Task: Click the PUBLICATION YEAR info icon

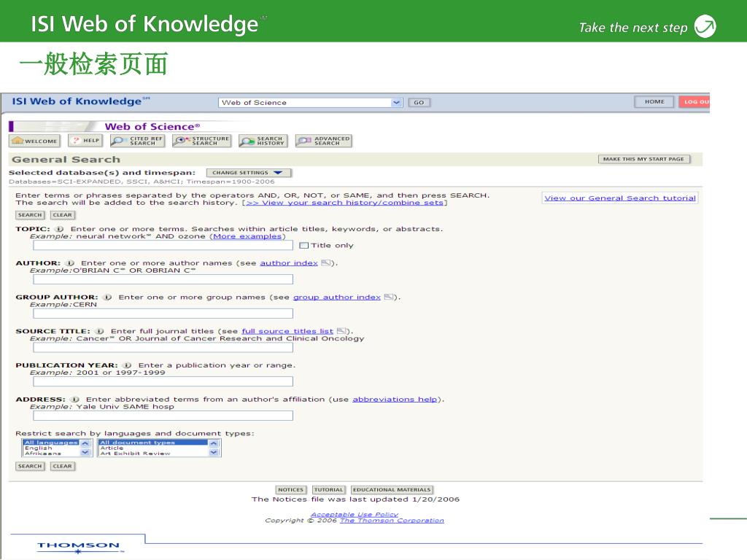Action: (x=127, y=365)
